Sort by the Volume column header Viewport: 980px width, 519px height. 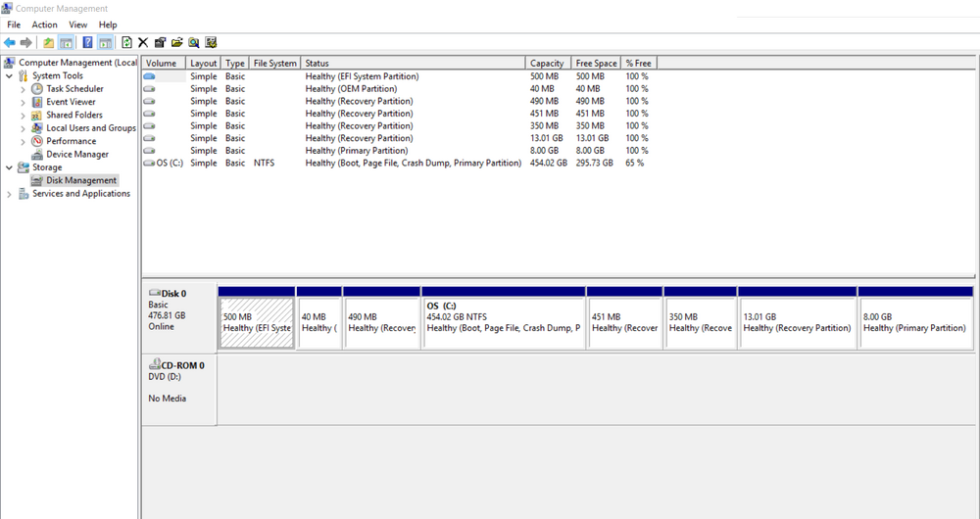point(164,63)
